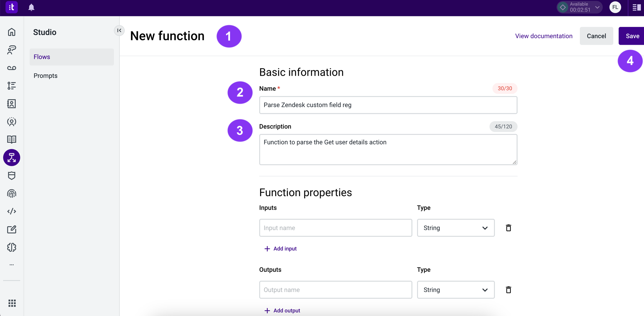Open the knowledge book icon
644x316 pixels.
click(x=12, y=140)
